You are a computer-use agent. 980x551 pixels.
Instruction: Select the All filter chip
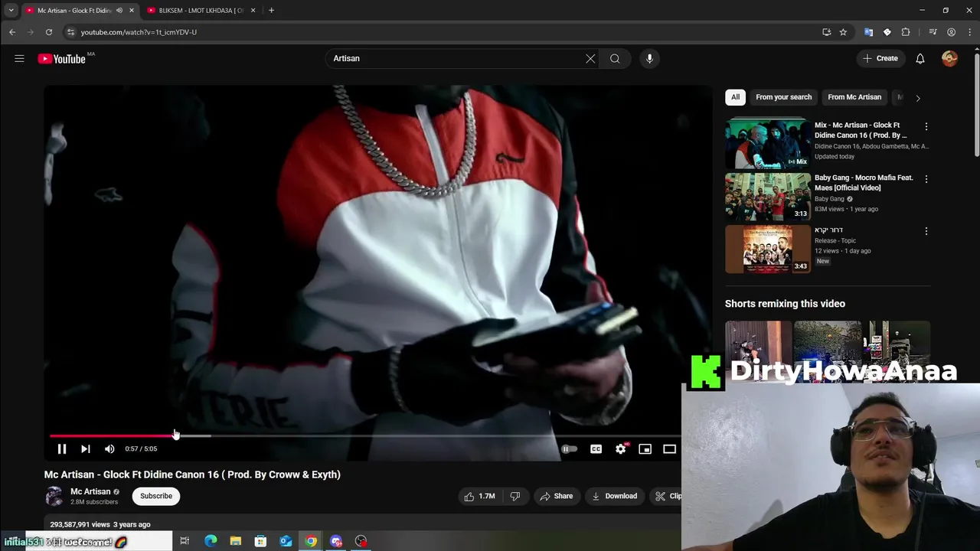point(735,97)
